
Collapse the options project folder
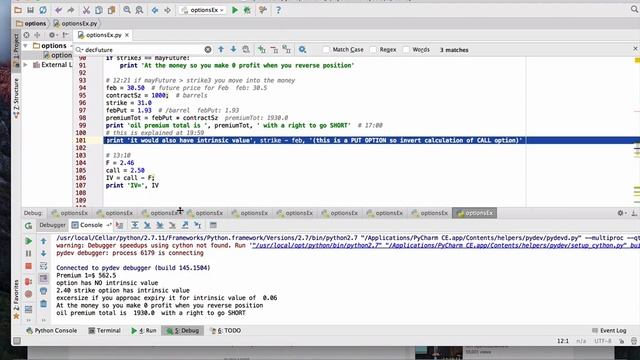coord(26,45)
